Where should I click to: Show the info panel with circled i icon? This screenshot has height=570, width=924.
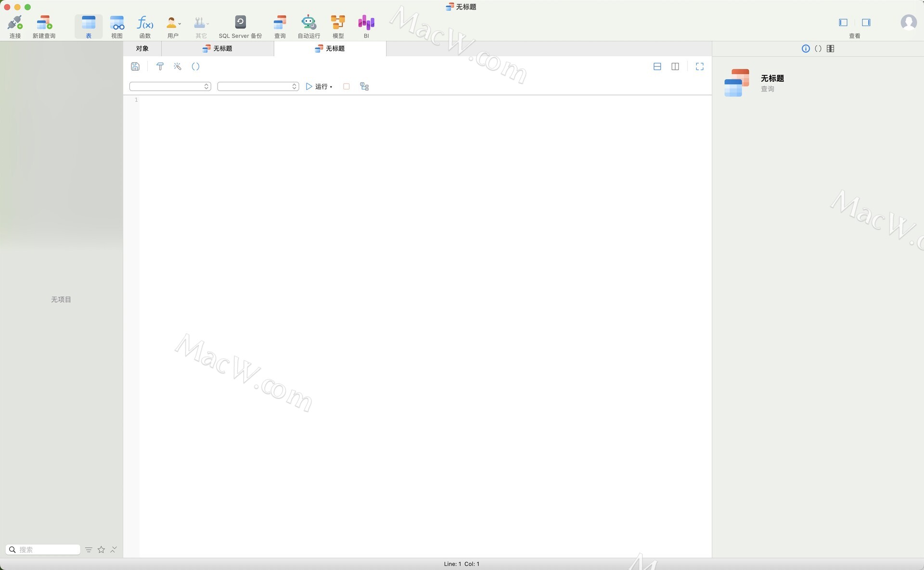tap(806, 49)
